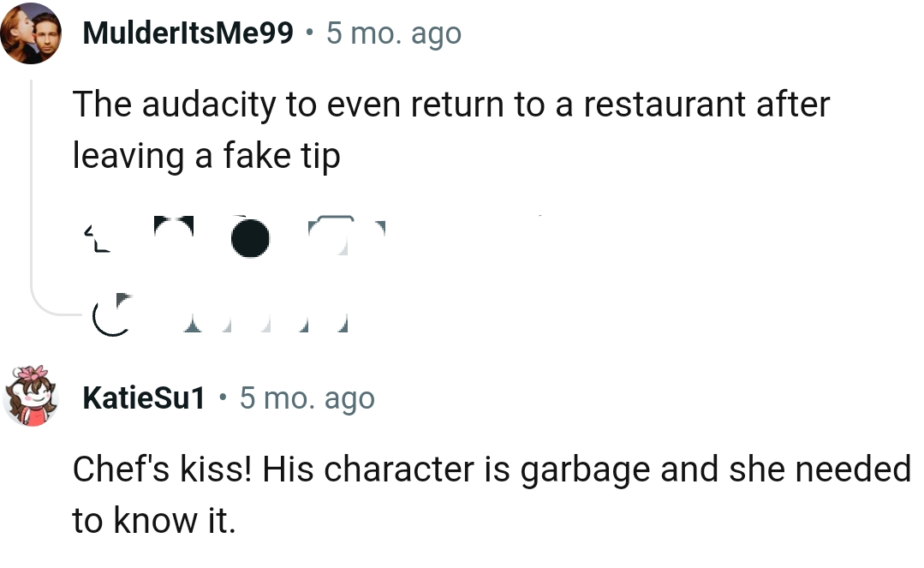The image size is (924, 568).
Task: Collapse MulderItsMe99's thread via vertical line
Action: click(32, 188)
